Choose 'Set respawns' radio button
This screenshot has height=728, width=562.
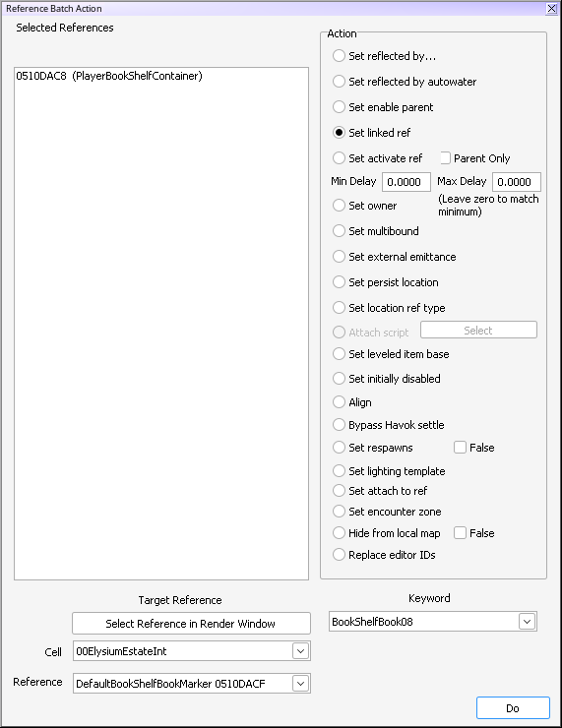(339, 448)
